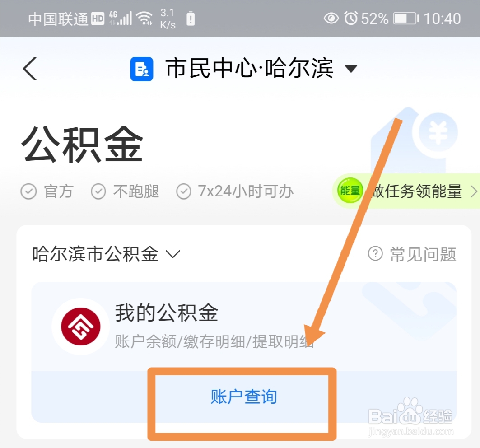Tap the red 公积金 logo icon

click(81, 327)
